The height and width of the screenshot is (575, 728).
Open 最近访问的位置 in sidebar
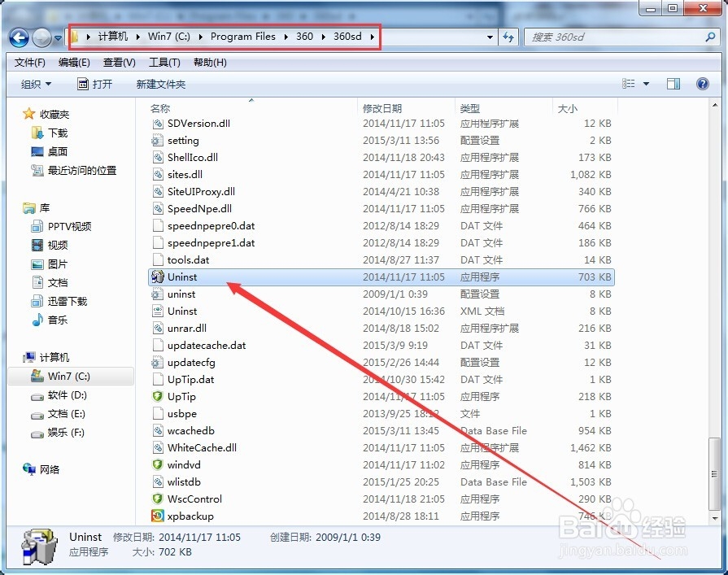coord(73,170)
